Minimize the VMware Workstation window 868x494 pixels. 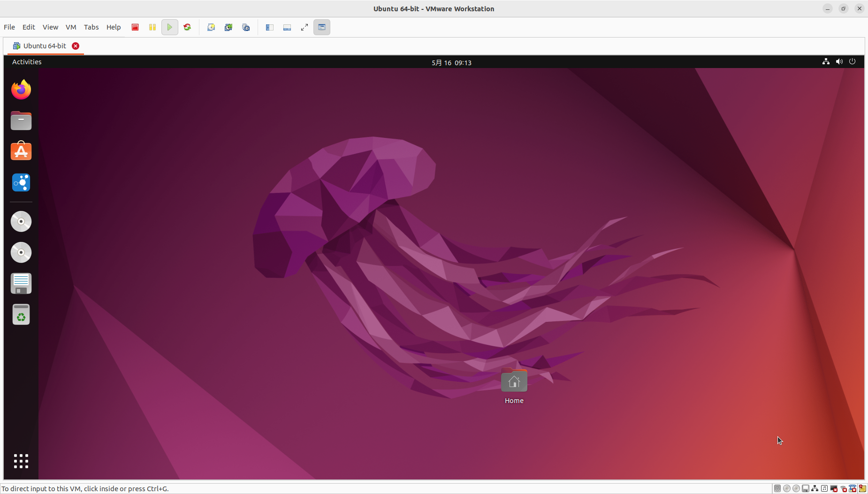click(828, 8)
